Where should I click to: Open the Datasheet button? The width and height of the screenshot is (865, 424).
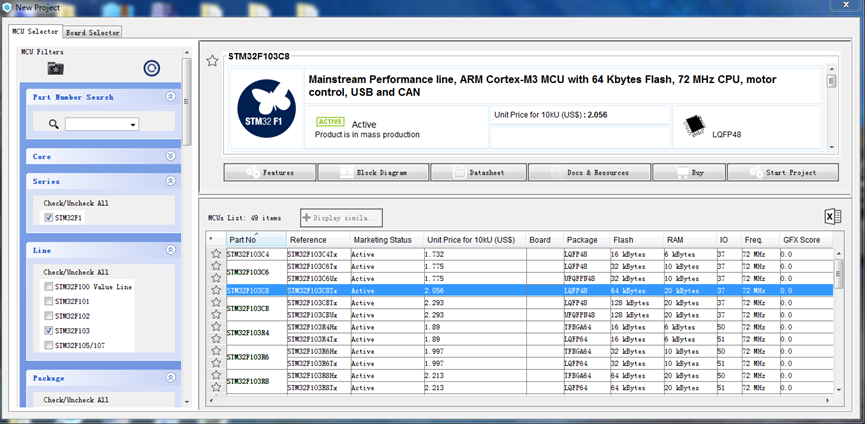(x=480, y=173)
